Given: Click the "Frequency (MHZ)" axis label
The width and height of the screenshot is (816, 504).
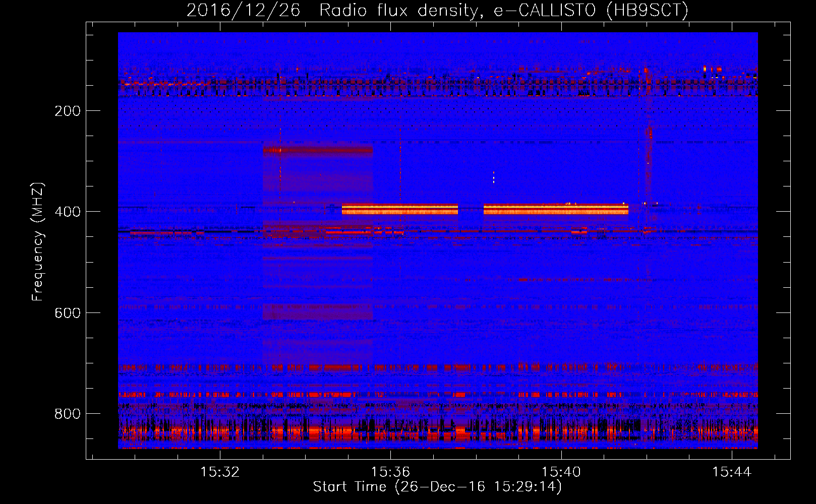Looking at the screenshot, I should coord(38,241).
